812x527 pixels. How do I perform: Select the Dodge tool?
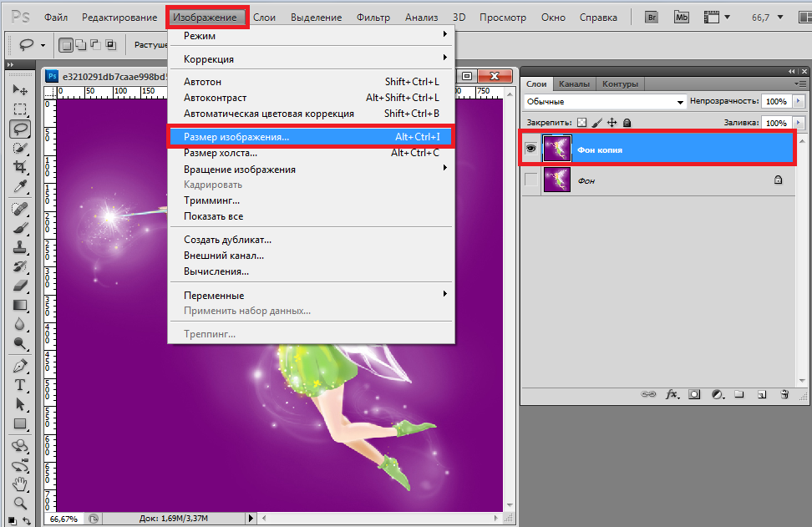click(20, 343)
